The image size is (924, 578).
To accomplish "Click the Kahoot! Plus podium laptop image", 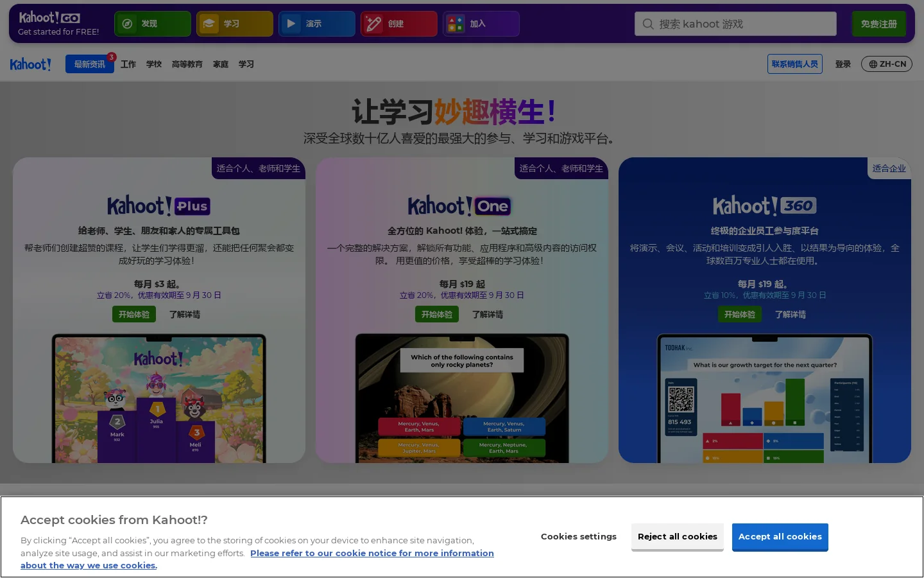I will pos(159,398).
